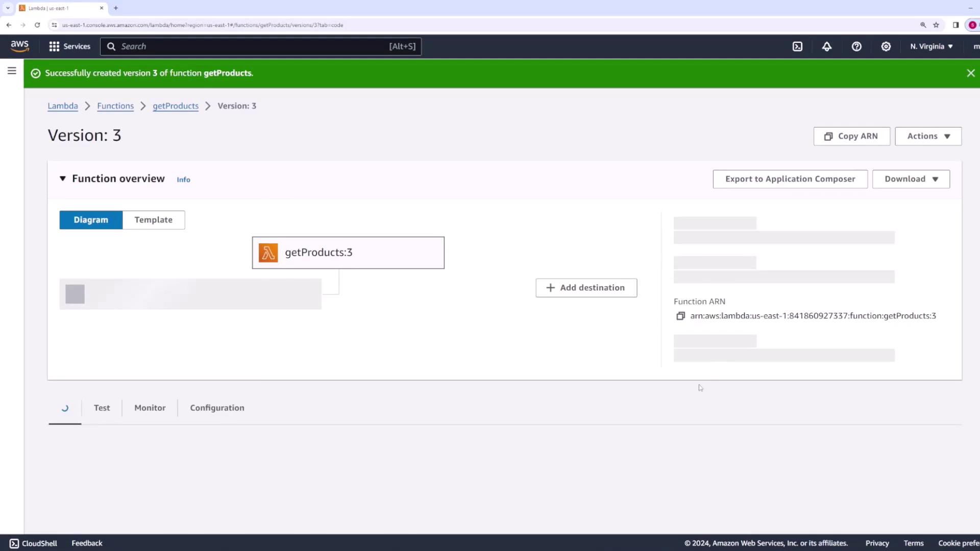The width and height of the screenshot is (980, 551).
Task: Open the tab search dropdown arrow
Action: (8, 8)
